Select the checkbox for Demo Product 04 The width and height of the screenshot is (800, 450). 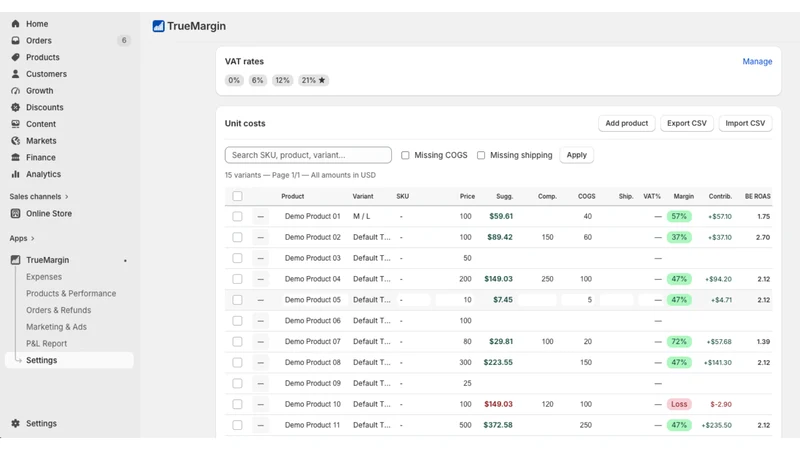point(237,279)
